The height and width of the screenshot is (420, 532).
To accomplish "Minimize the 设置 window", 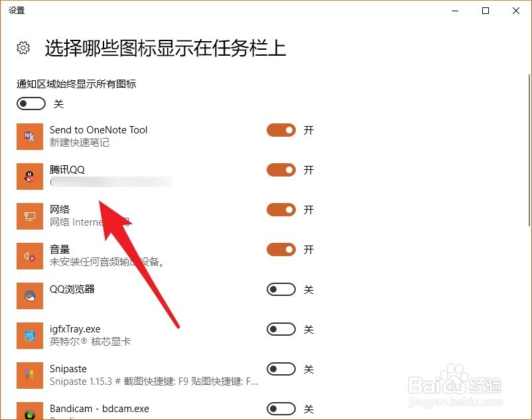I will click(x=455, y=11).
